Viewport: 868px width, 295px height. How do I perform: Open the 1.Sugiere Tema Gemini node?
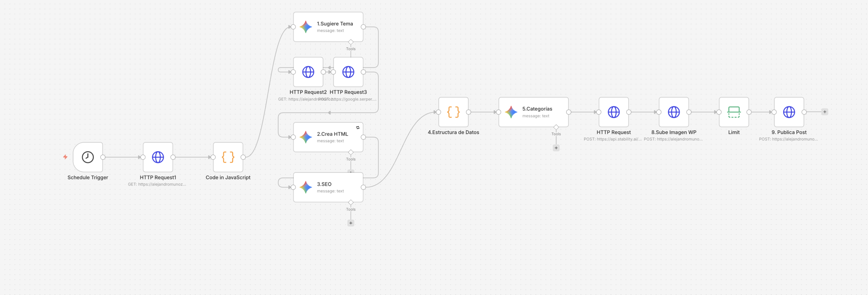[x=328, y=27]
